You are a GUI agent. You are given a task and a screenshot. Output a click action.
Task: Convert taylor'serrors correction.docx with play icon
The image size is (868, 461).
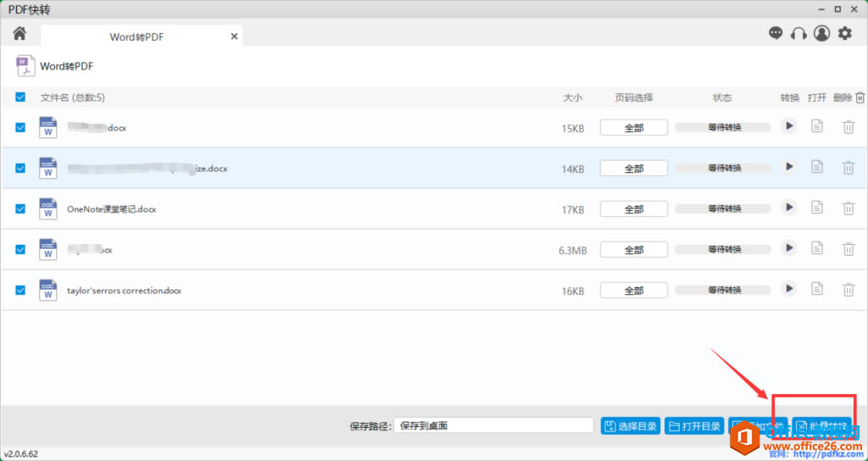(x=789, y=288)
